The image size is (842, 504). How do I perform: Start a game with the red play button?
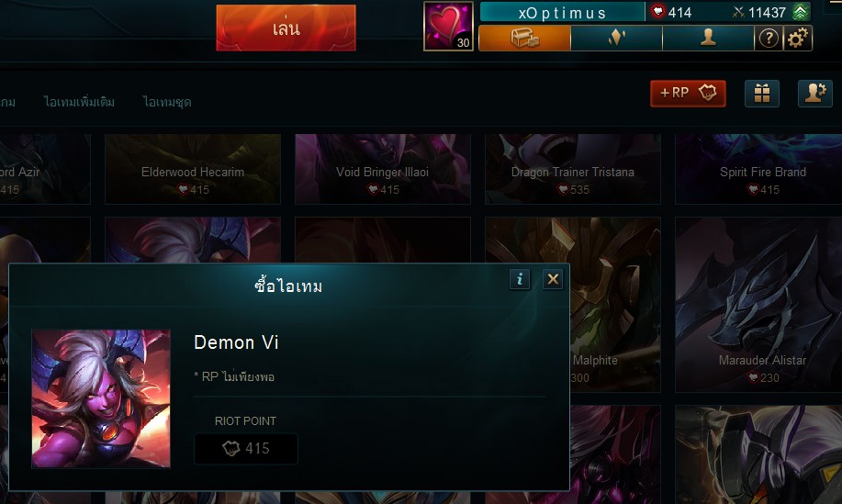[x=286, y=28]
